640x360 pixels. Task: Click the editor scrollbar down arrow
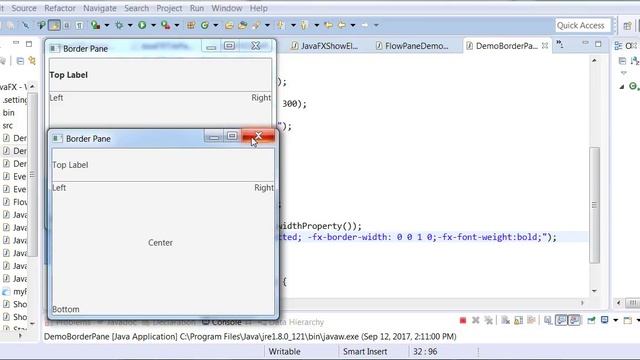coord(594,291)
